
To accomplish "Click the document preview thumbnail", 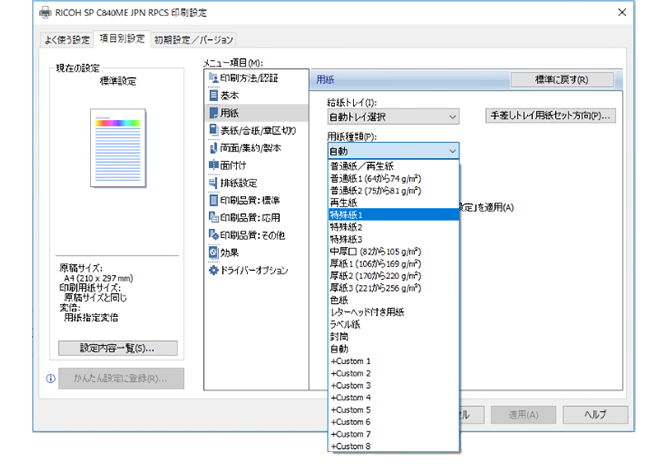I will click(x=118, y=148).
